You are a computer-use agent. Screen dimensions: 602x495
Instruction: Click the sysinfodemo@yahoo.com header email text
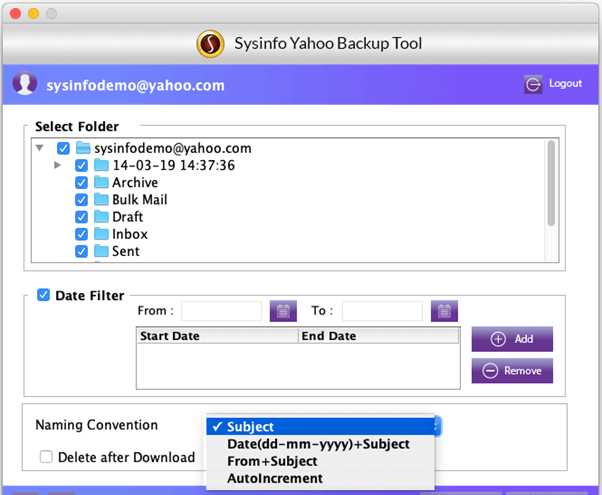coord(136,85)
